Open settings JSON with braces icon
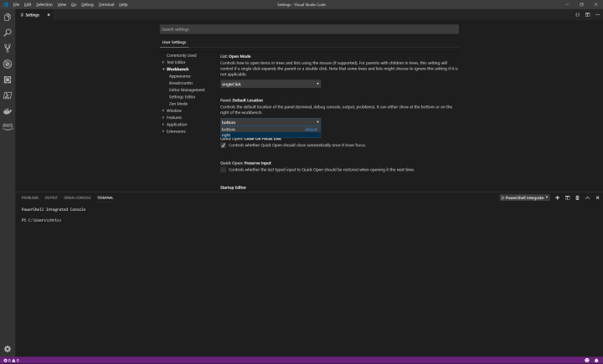The width and height of the screenshot is (603, 364). 577,15
